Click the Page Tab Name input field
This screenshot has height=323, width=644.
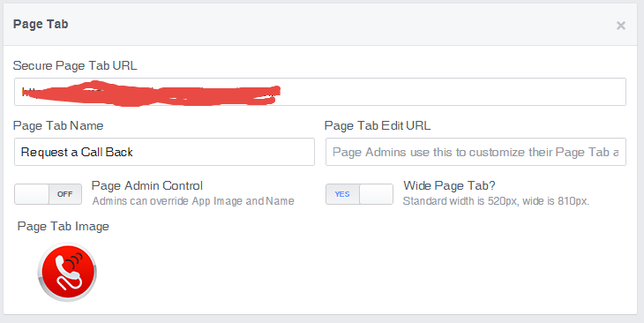tap(164, 152)
